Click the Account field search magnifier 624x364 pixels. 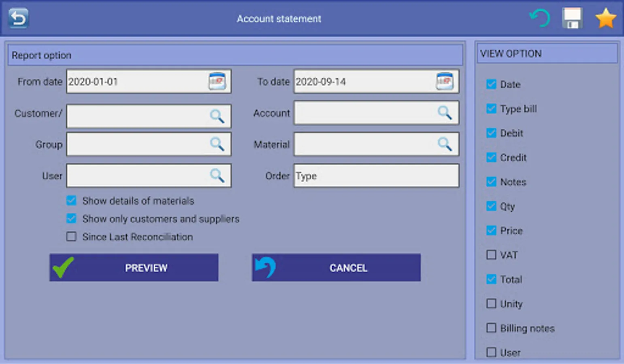pos(445,112)
